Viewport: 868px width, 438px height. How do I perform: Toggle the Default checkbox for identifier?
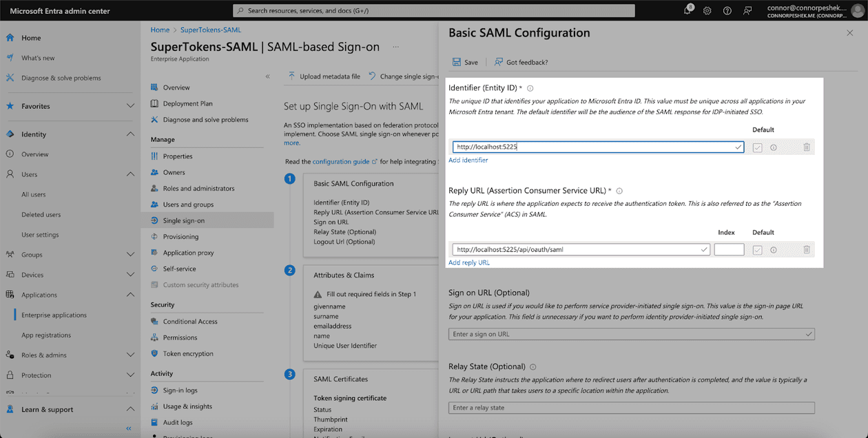coord(757,147)
